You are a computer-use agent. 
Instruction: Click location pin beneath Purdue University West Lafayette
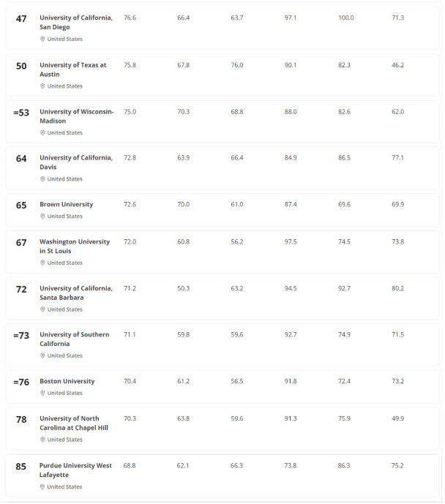42,487
